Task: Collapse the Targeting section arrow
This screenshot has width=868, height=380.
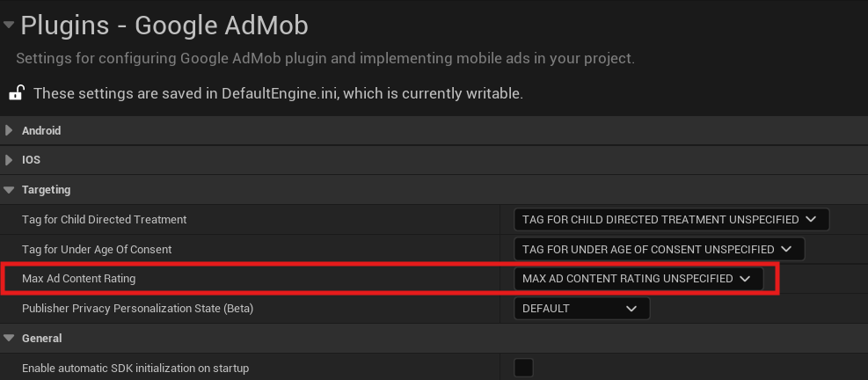Action: [x=9, y=189]
